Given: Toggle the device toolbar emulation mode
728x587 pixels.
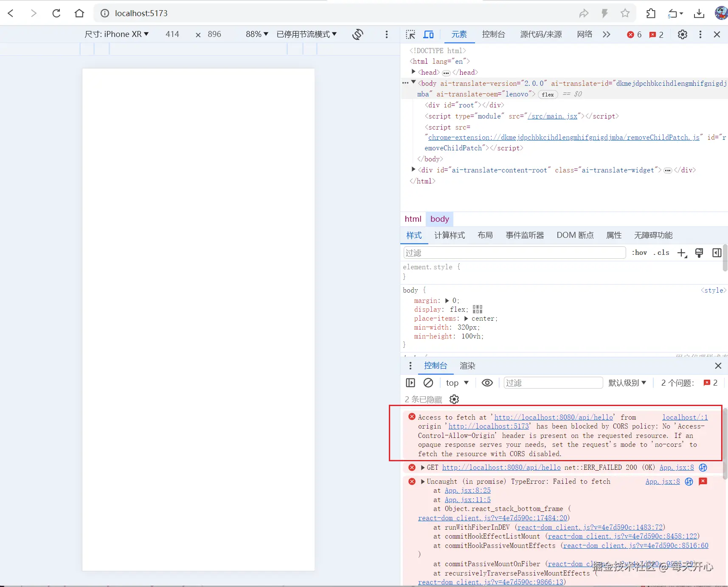Looking at the screenshot, I should tap(429, 34).
